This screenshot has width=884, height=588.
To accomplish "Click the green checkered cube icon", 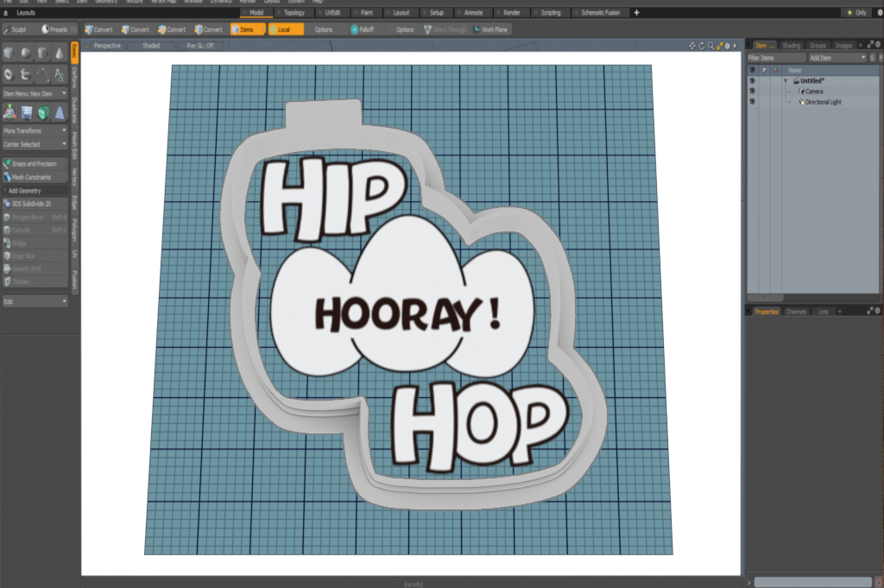I will 43,113.
